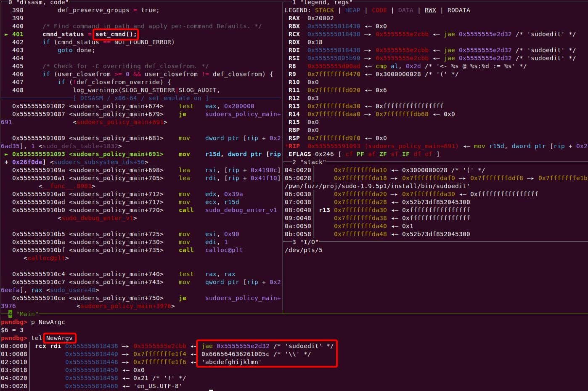Viewport: 588px width, 391px height.
Task: Select 'cmnd_status' variable on line 401
Action: [63, 34]
